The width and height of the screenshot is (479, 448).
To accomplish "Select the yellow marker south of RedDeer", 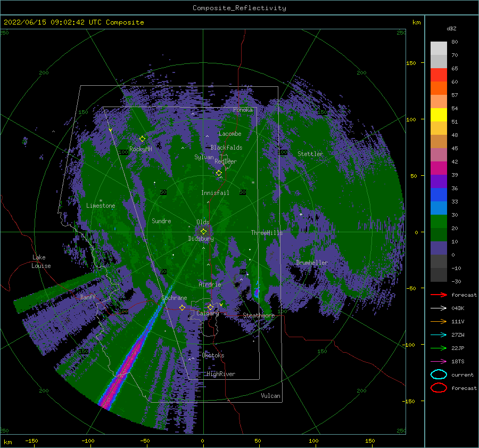I will pyautogui.click(x=219, y=173).
